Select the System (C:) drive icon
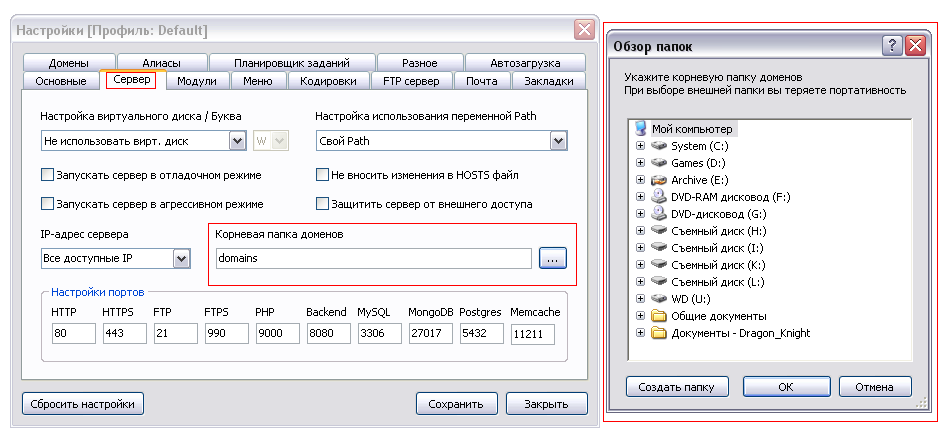Viewport: 944px width, 437px height. [x=658, y=146]
